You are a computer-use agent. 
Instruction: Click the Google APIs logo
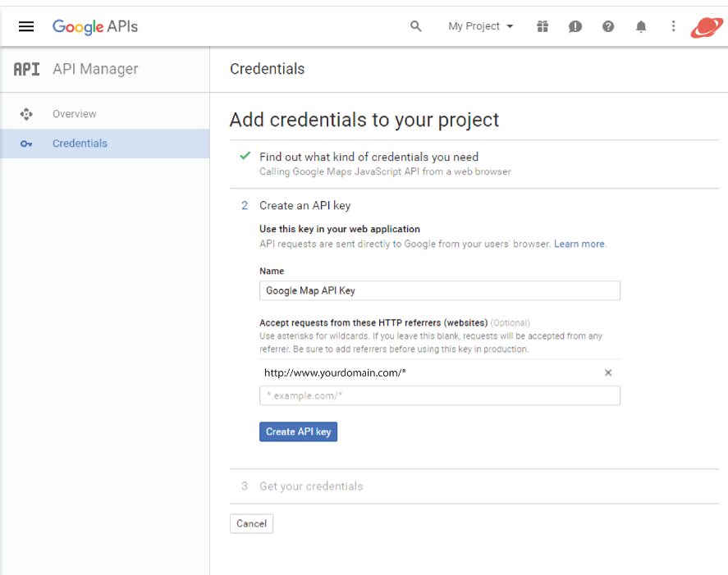coord(95,27)
